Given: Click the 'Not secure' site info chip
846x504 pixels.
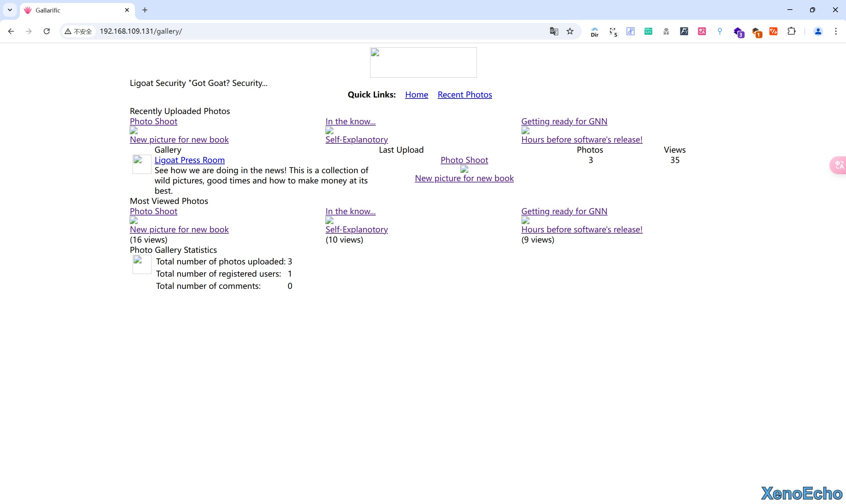Looking at the screenshot, I should [x=78, y=31].
